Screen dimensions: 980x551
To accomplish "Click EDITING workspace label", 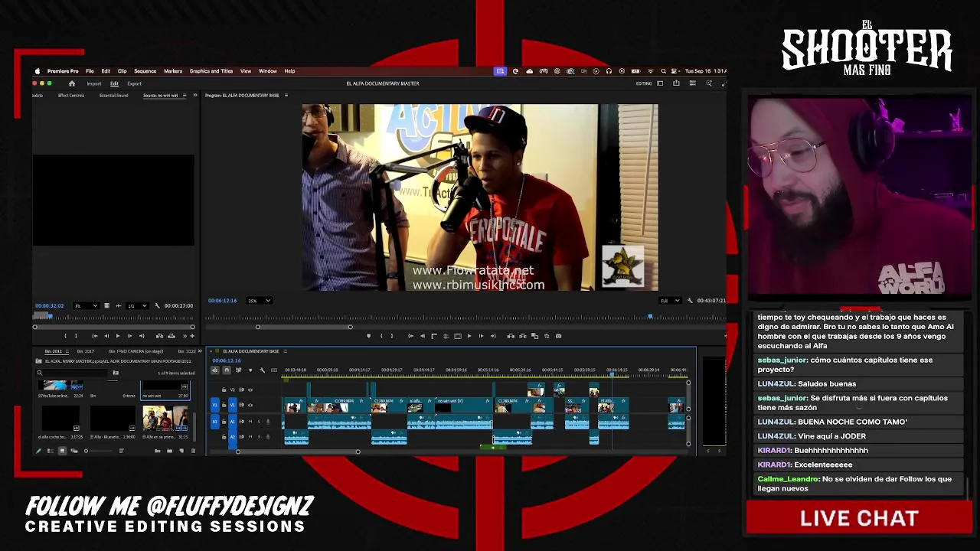I will pyautogui.click(x=644, y=83).
